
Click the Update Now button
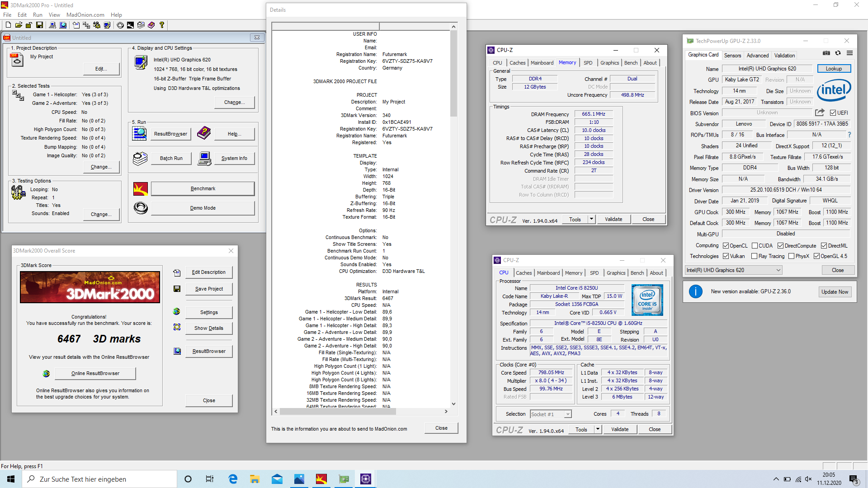coord(835,292)
